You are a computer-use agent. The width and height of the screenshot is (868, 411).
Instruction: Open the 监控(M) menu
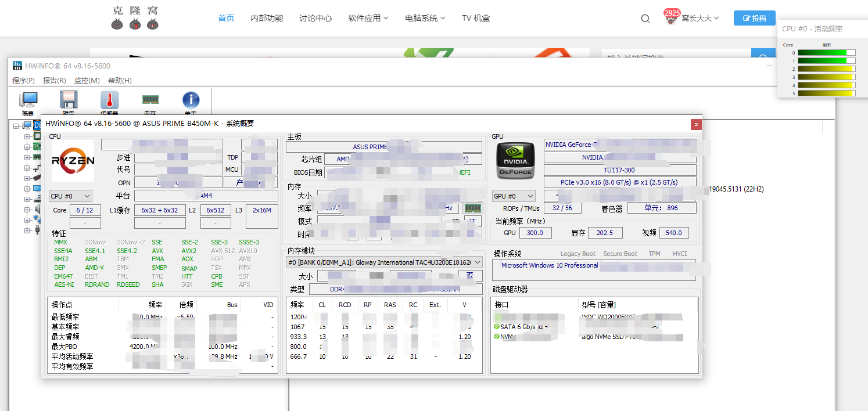pyautogui.click(x=87, y=81)
